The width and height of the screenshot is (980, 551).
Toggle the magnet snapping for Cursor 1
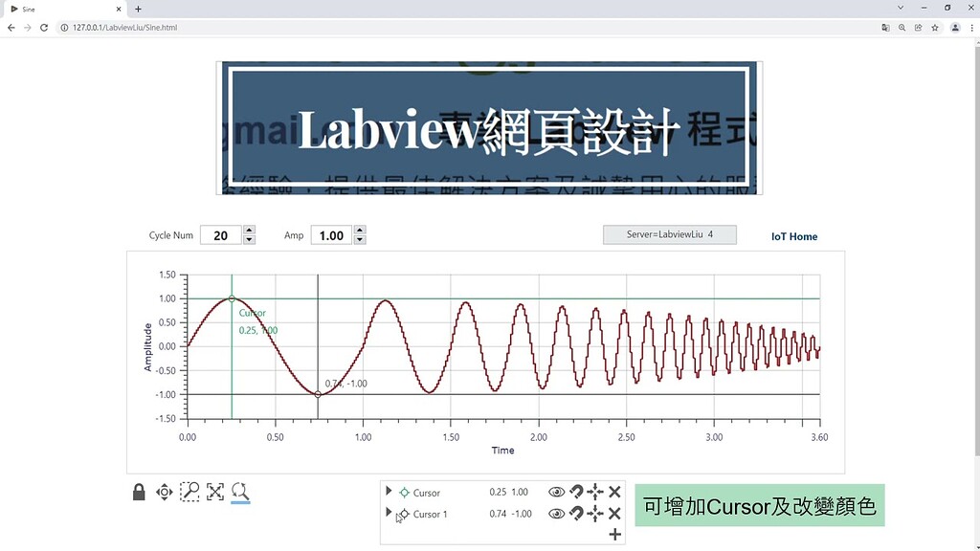[x=576, y=514]
